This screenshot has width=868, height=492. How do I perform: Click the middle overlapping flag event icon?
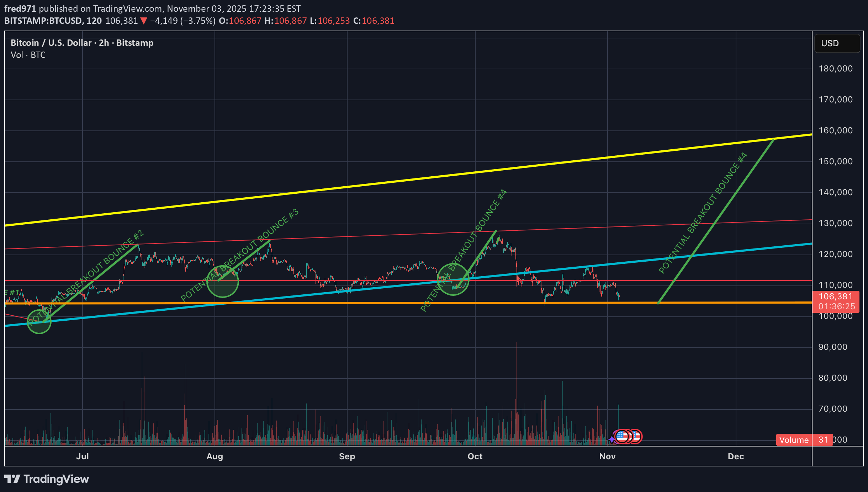coord(630,437)
